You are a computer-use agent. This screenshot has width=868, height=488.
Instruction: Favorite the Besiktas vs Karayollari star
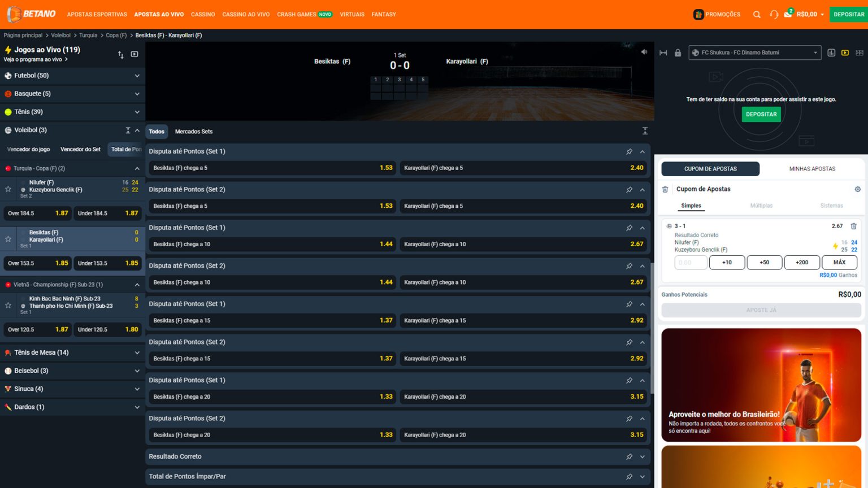point(8,239)
